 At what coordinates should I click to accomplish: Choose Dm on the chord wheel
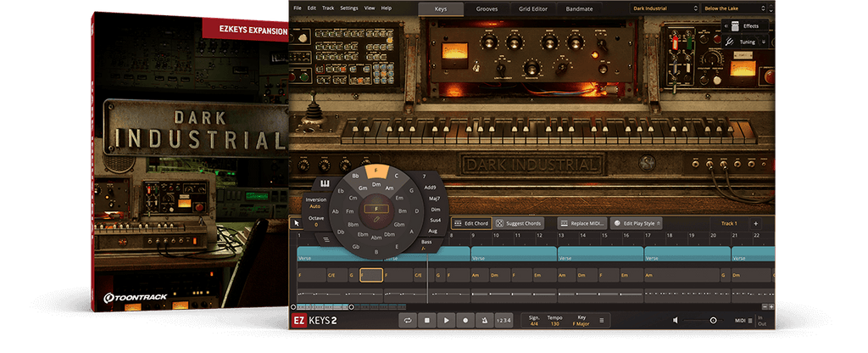pos(376,184)
